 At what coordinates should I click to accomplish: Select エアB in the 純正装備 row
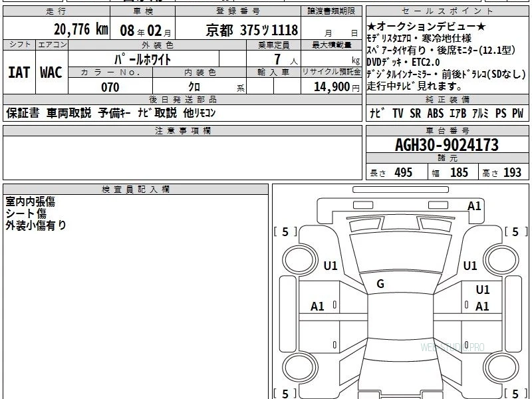(x=458, y=113)
